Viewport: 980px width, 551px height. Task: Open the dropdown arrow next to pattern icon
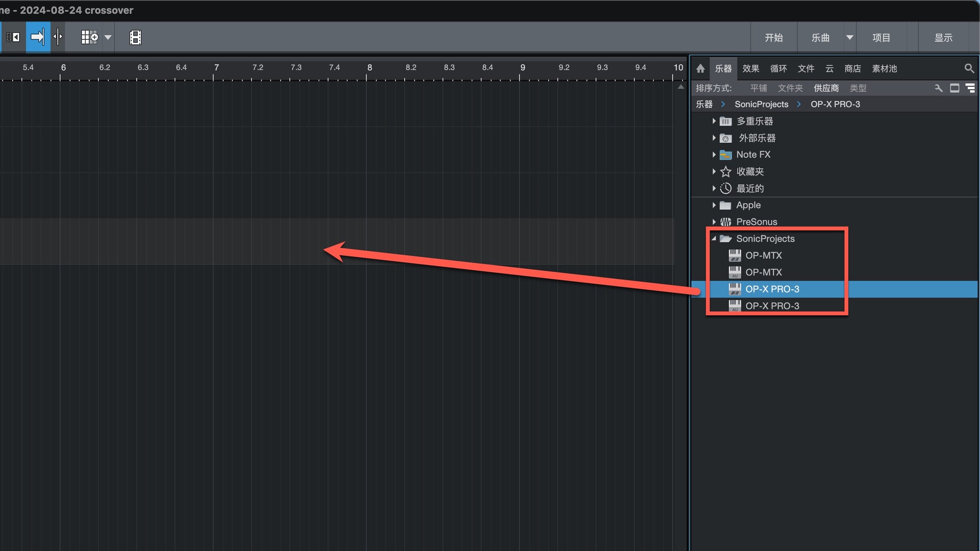[108, 37]
